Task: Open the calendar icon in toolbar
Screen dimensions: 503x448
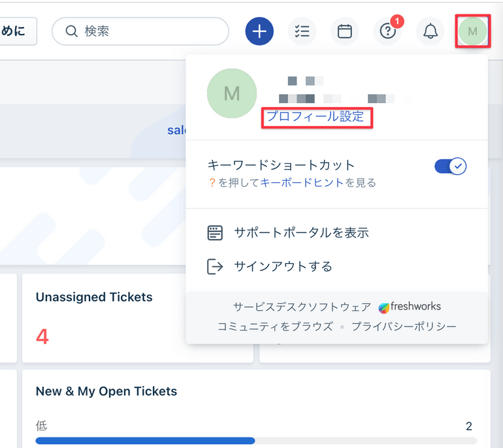Action: [x=344, y=31]
